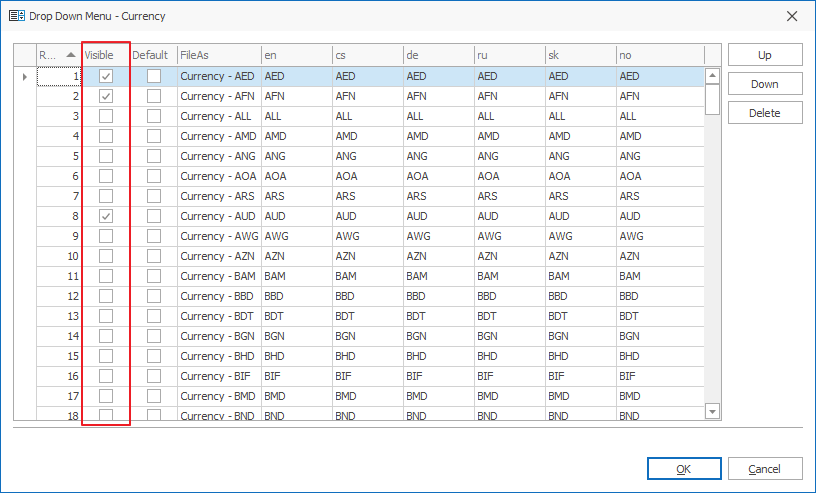Screen dimensions: 816x493
Task: Click the Default column header
Action: (x=153, y=55)
